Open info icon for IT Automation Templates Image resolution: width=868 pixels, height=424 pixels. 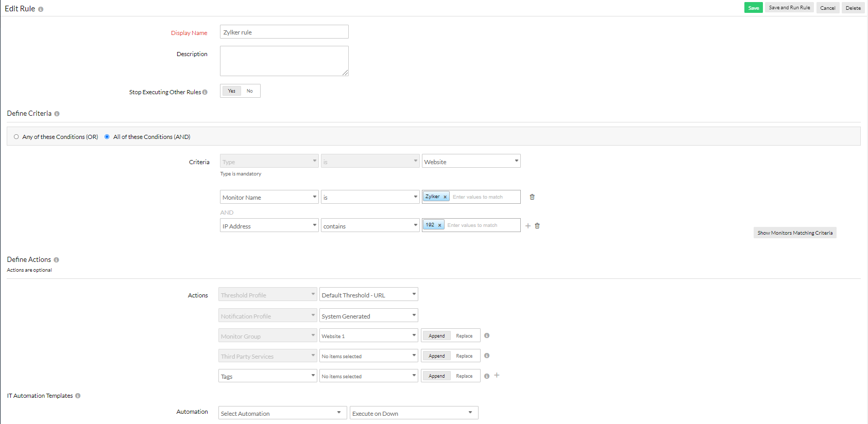(78, 396)
